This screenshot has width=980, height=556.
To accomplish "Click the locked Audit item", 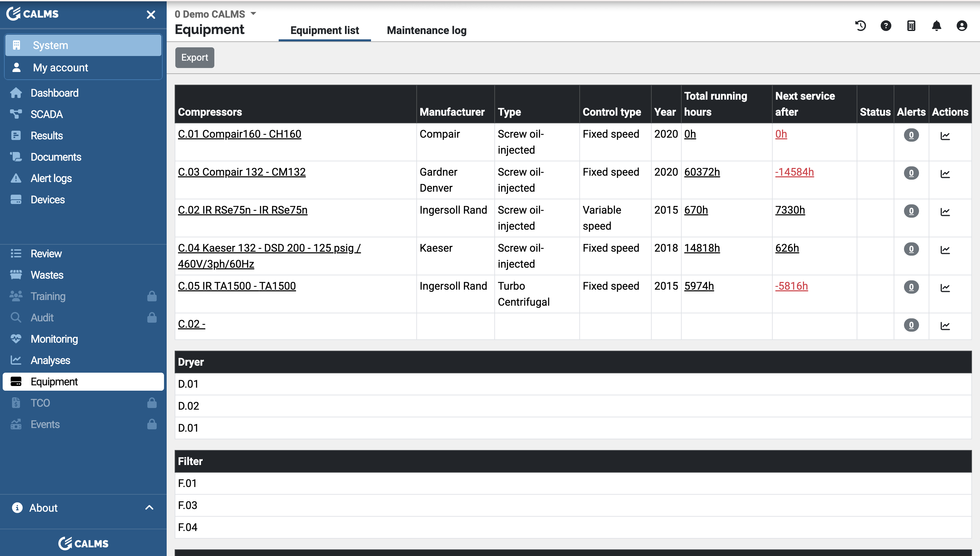I will 83,318.
